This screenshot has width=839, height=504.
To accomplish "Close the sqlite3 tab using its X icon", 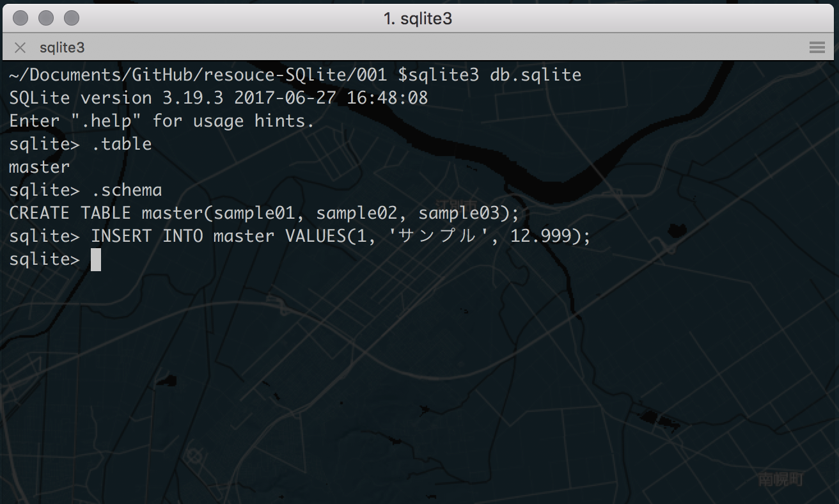I will pos(20,48).
